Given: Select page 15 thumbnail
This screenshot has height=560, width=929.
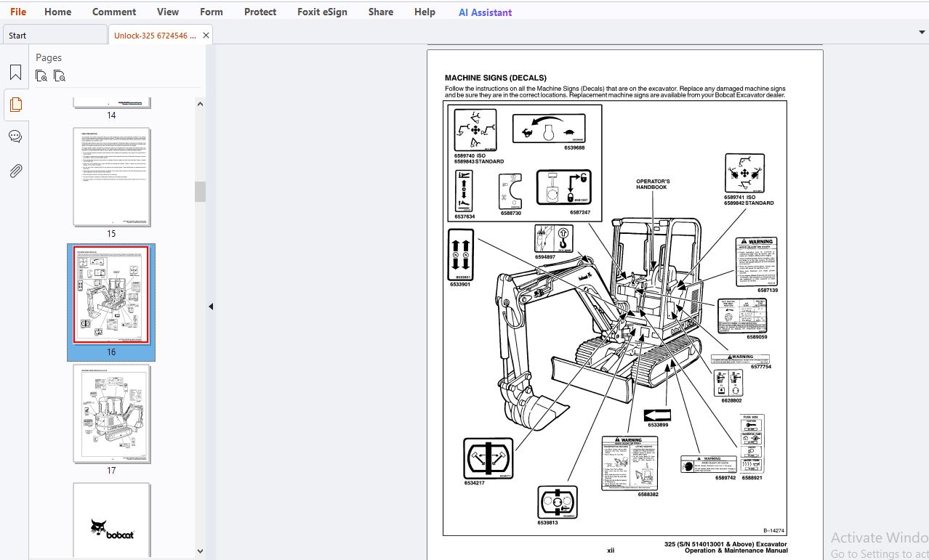Looking at the screenshot, I should 112,177.
